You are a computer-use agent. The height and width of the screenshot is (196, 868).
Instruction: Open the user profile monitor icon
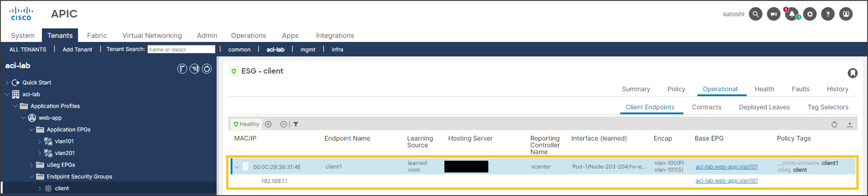pos(846,14)
